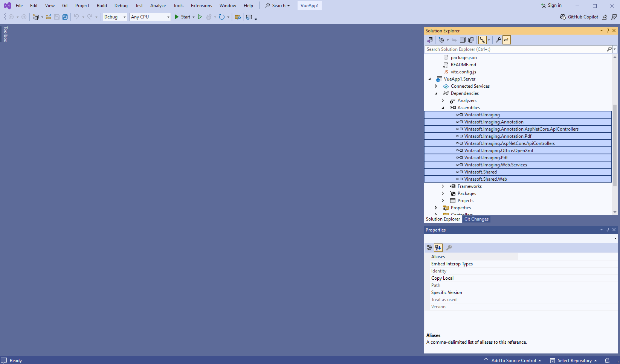Click the Open File folder icon
The height and width of the screenshot is (364, 620).
pyautogui.click(x=49, y=17)
